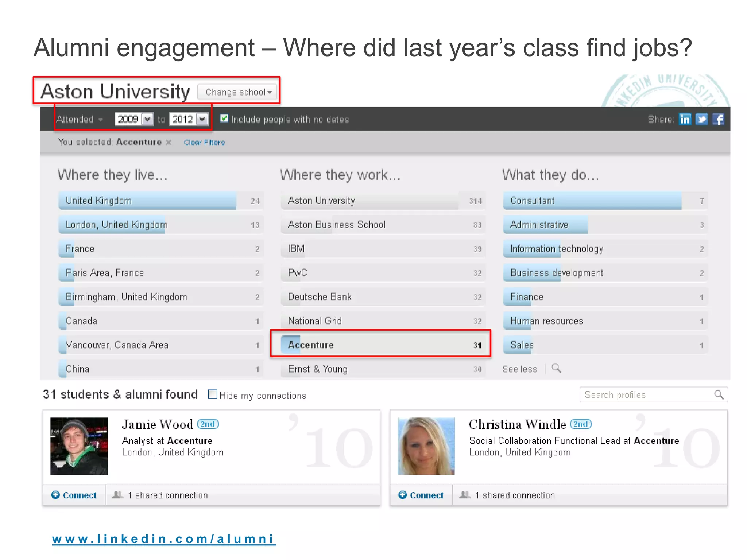Filter by Vancouver, Canada Area
The height and width of the screenshot is (560, 747).
tap(160, 345)
